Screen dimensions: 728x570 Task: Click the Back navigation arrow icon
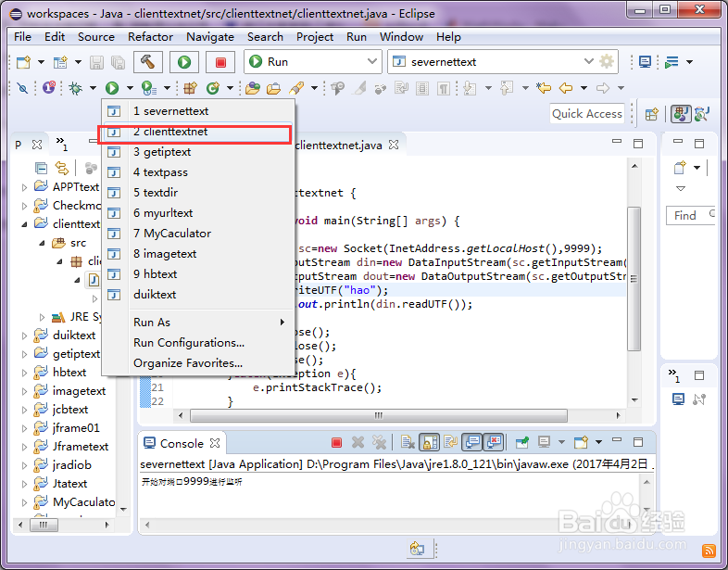point(566,87)
